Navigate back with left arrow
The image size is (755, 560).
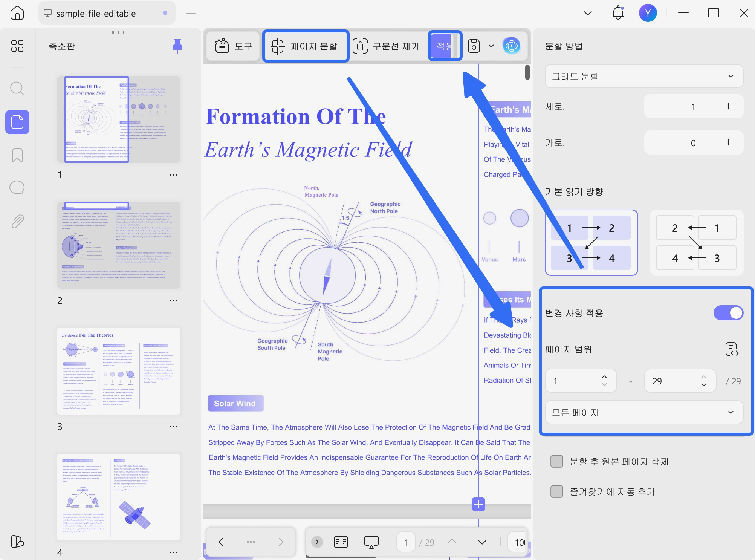tap(221, 542)
